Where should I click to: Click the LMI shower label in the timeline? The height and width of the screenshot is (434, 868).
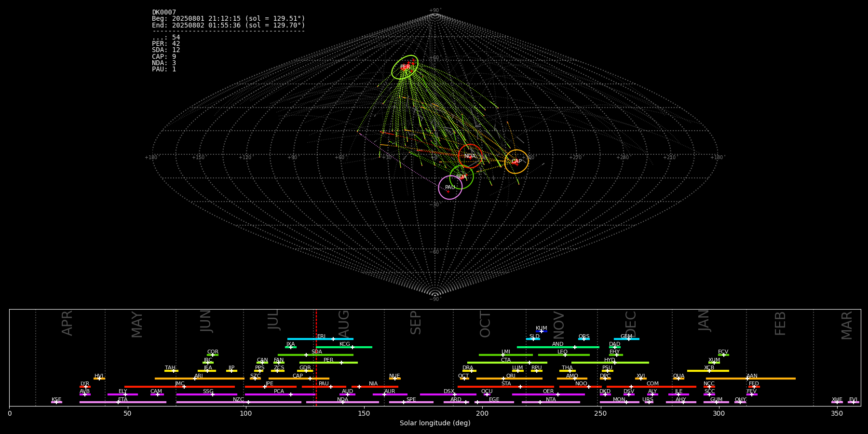click(505, 352)
